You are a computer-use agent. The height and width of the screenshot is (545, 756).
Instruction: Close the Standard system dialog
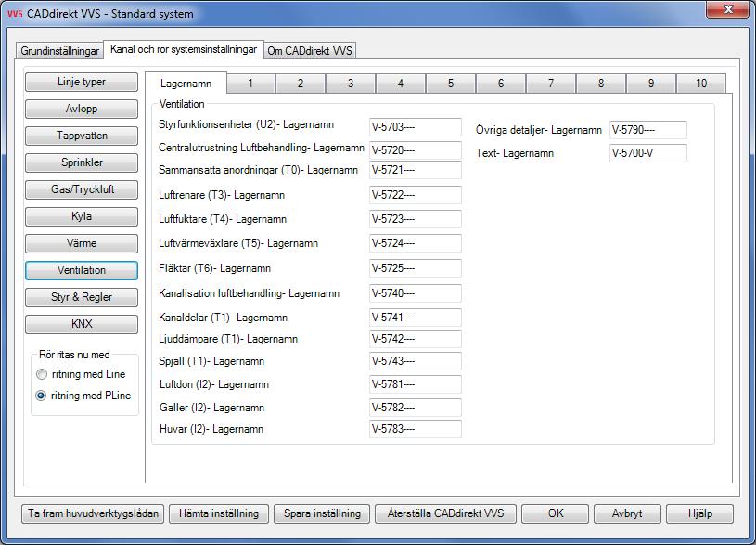click(x=727, y=9)
